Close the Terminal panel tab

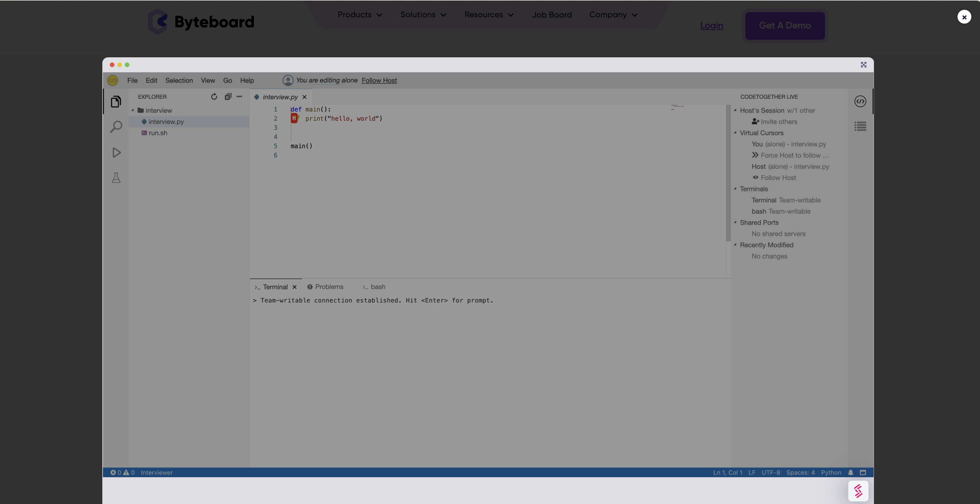pos(295,287)
